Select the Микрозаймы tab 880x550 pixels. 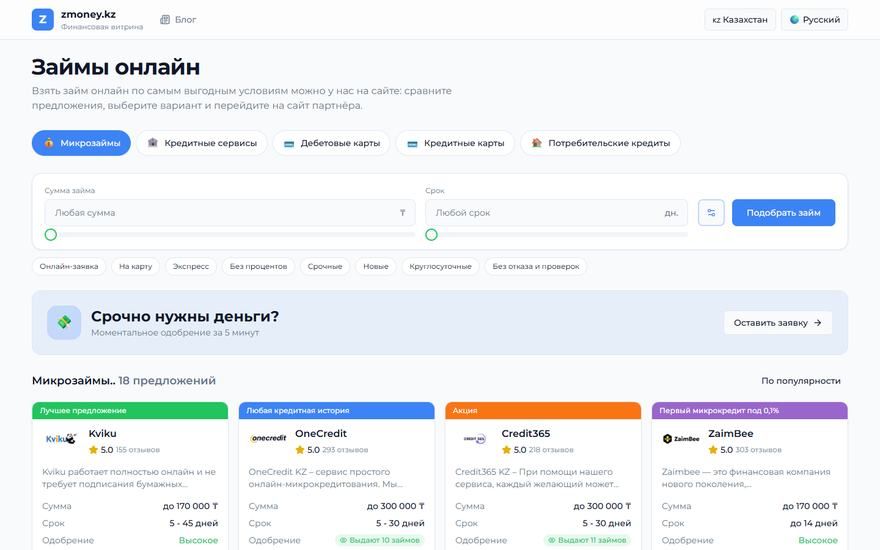[81, 143]
